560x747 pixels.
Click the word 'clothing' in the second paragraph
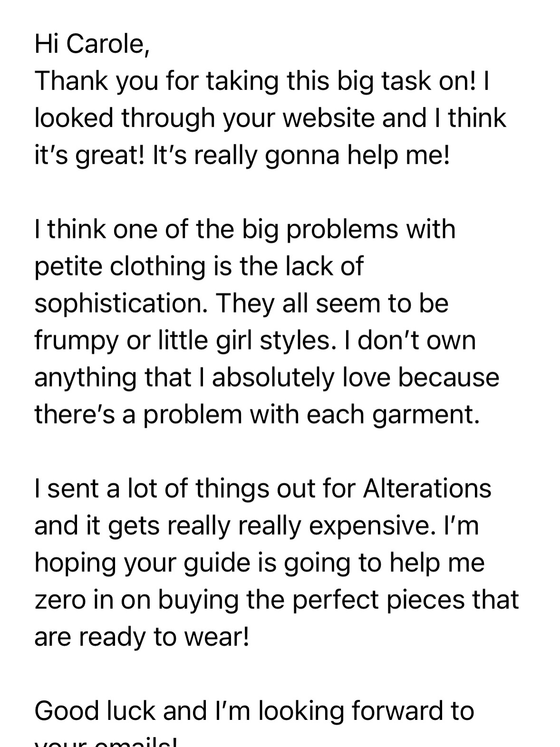point(157,266)
